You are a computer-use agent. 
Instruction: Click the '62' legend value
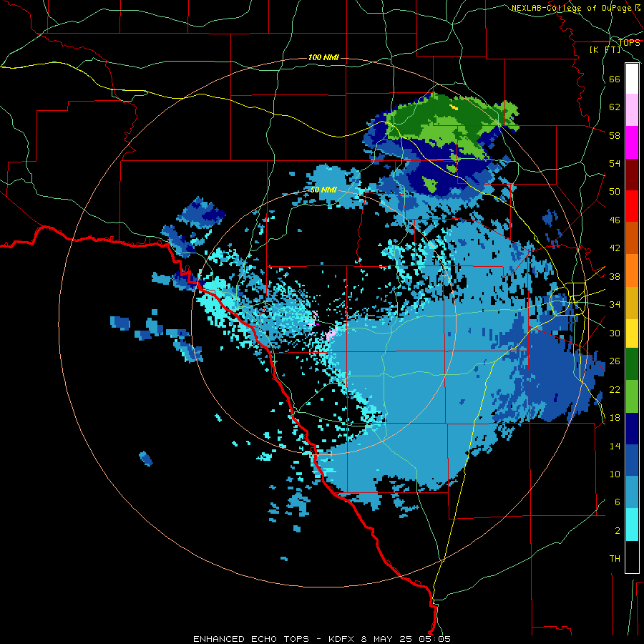pos(615,107)
